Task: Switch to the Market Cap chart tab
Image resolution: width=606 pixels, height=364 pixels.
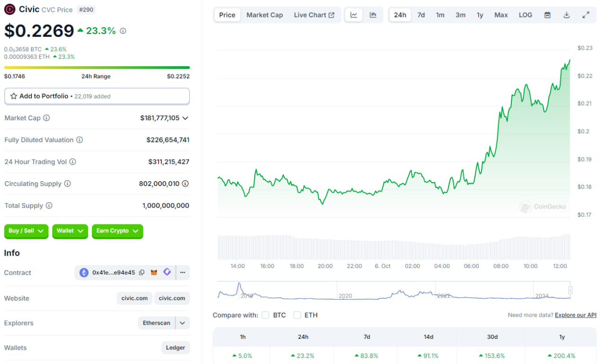Action: (265, 15)
